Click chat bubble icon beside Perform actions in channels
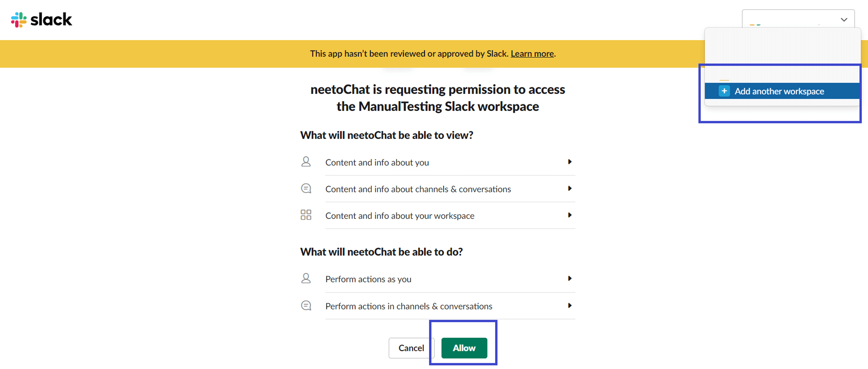Screen dimensions: 868x369 pos(306,306)
